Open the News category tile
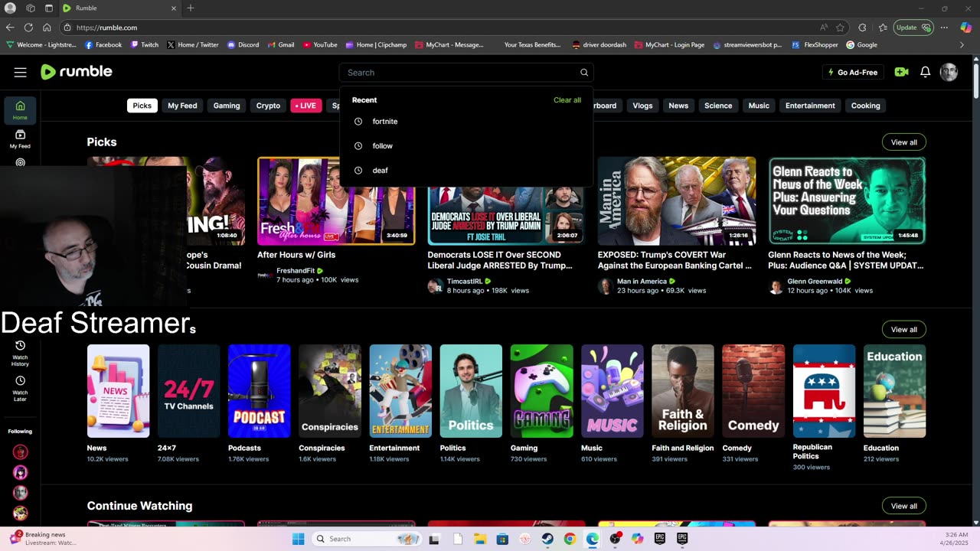The width and height of the screenshot is (980, 551). pos(119,391)
